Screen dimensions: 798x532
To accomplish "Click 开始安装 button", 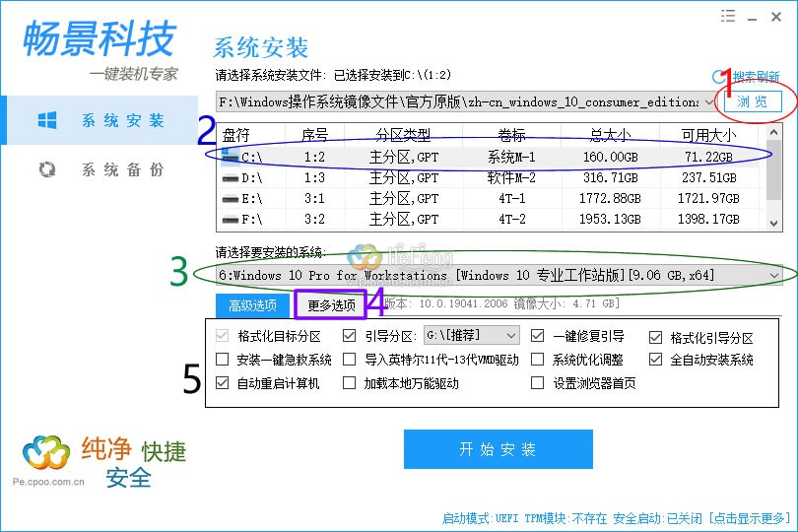I will (x=499, y=449).
